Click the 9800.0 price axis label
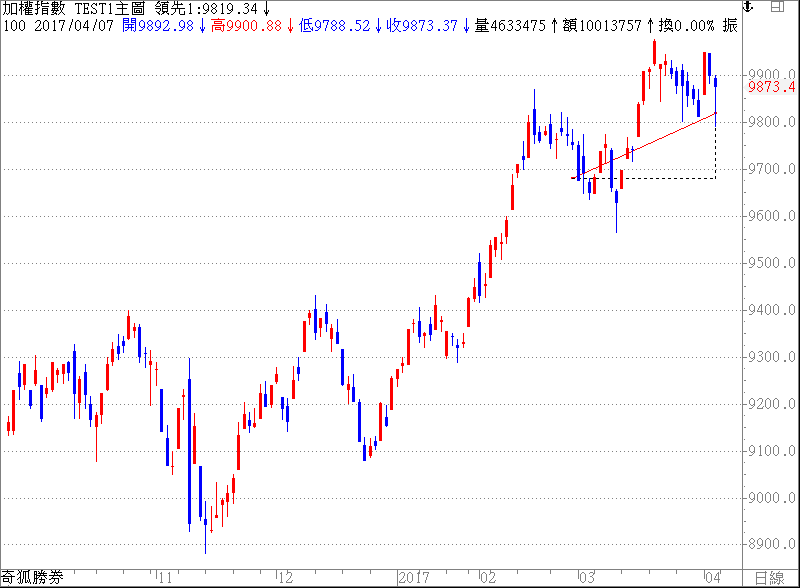Viewport: 800px width, 588px height. click(x=771, y=122)
